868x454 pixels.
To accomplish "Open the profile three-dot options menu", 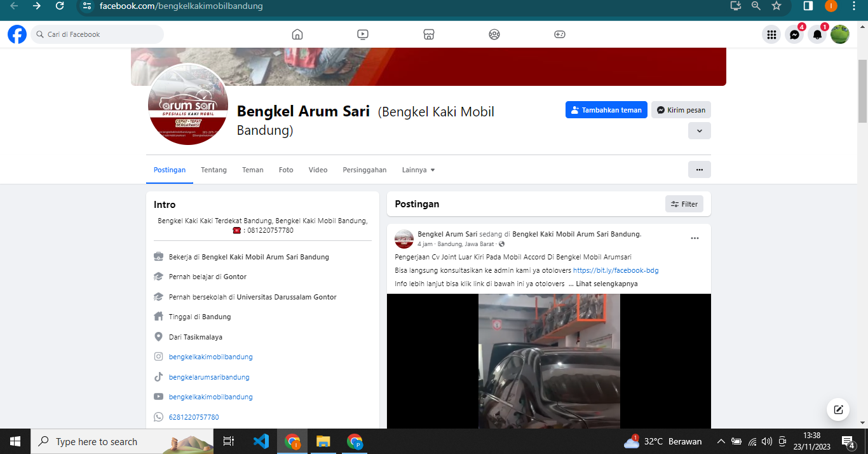I will click(700, 170).
